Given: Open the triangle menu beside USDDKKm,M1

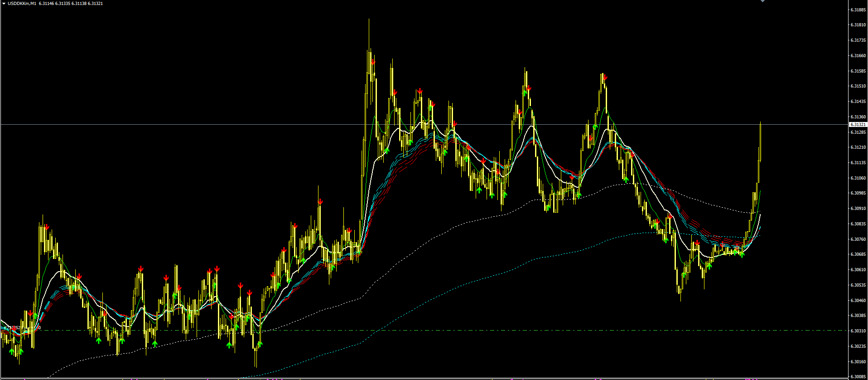Looking at the screenshot, I should pyautogui.click(x=4, y=4).
